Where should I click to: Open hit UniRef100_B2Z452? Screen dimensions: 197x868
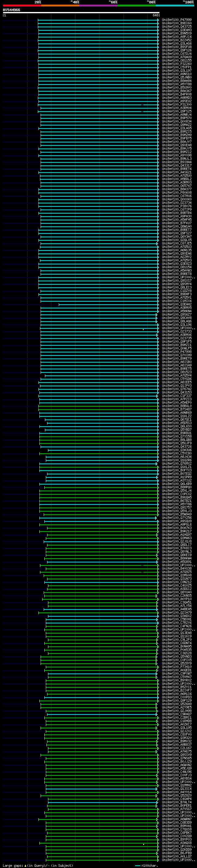pyautogui.click(x=177, y=40)
